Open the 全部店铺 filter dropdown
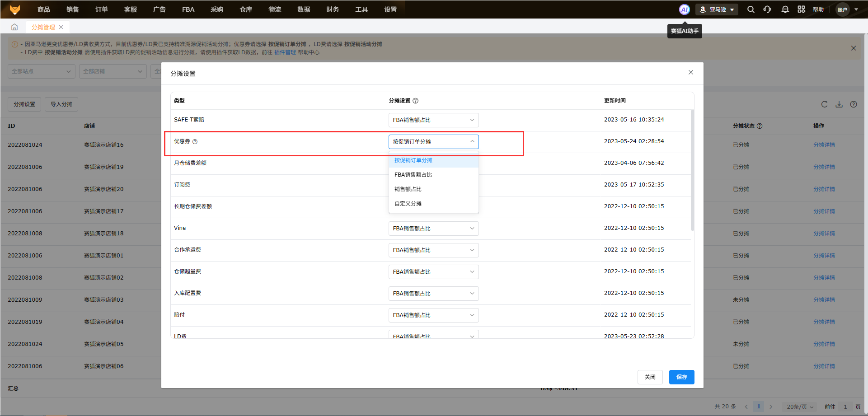 pos(113,71)
